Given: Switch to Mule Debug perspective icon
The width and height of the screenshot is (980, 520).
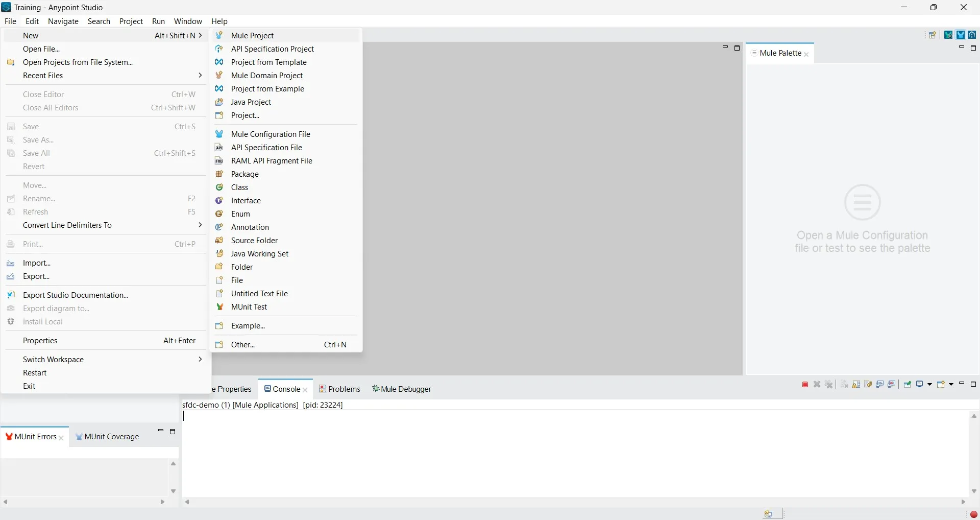Looking at the screenshot, I should point(948,35).
